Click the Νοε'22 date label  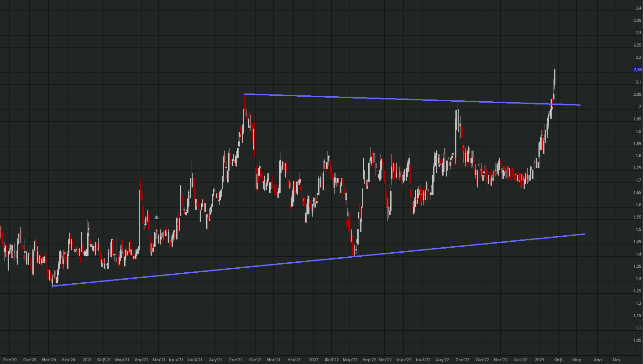click(501, 360)
